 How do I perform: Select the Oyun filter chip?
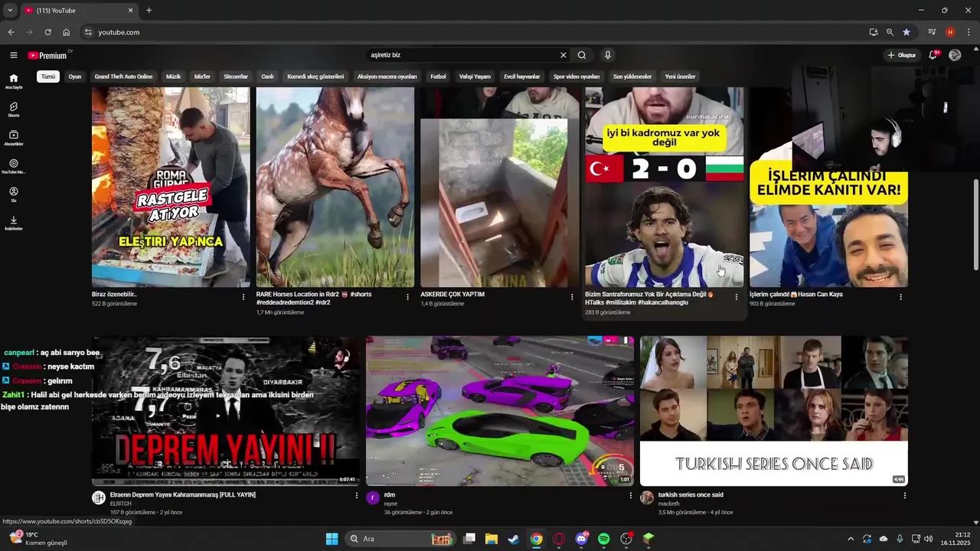pyautogui.click(x=75, y=77)
